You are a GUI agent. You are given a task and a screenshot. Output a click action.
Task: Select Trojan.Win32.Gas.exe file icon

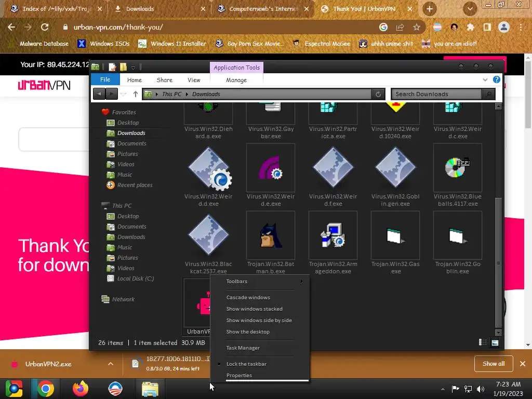coord(395,236)
